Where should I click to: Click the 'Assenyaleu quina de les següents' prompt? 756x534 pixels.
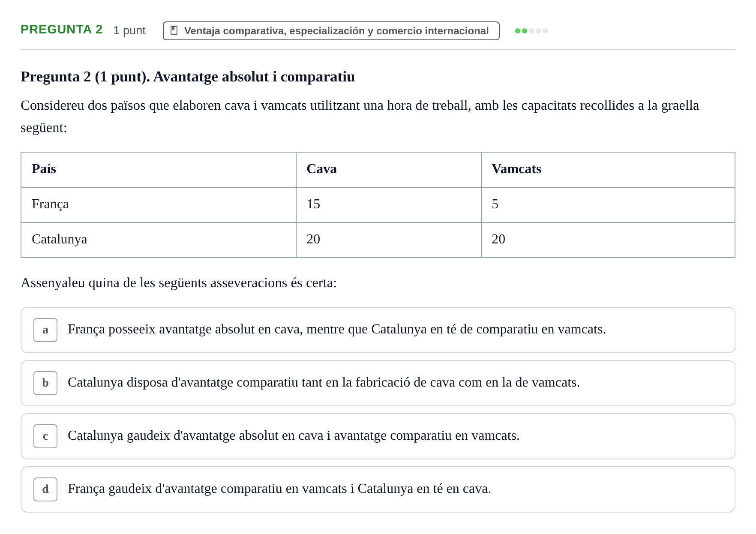(x=179, y=283)
